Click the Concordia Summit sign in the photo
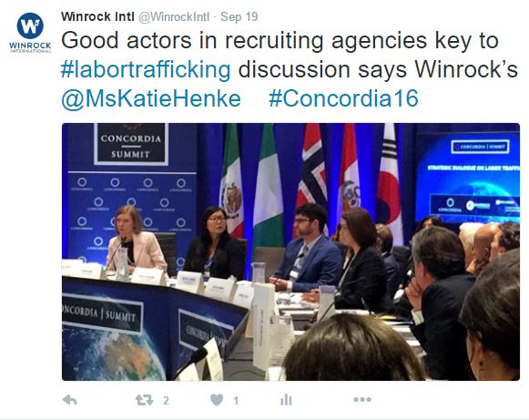Screen dimensions: 529x420 131,144
